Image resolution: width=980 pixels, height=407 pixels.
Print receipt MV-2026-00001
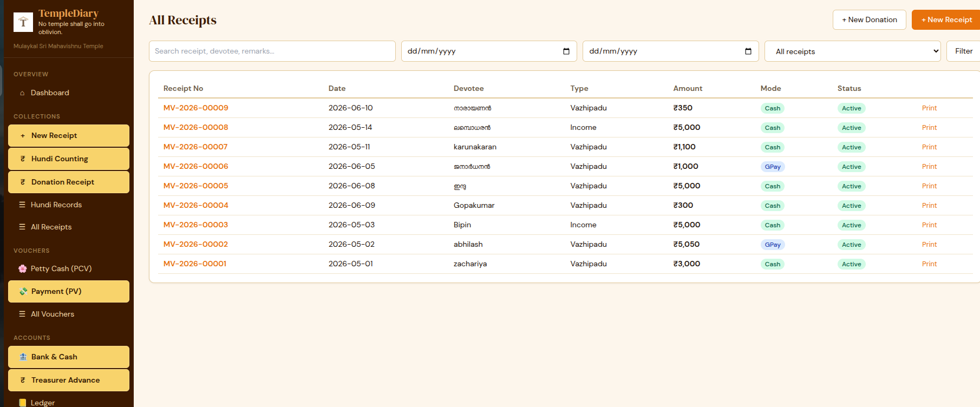929,264
